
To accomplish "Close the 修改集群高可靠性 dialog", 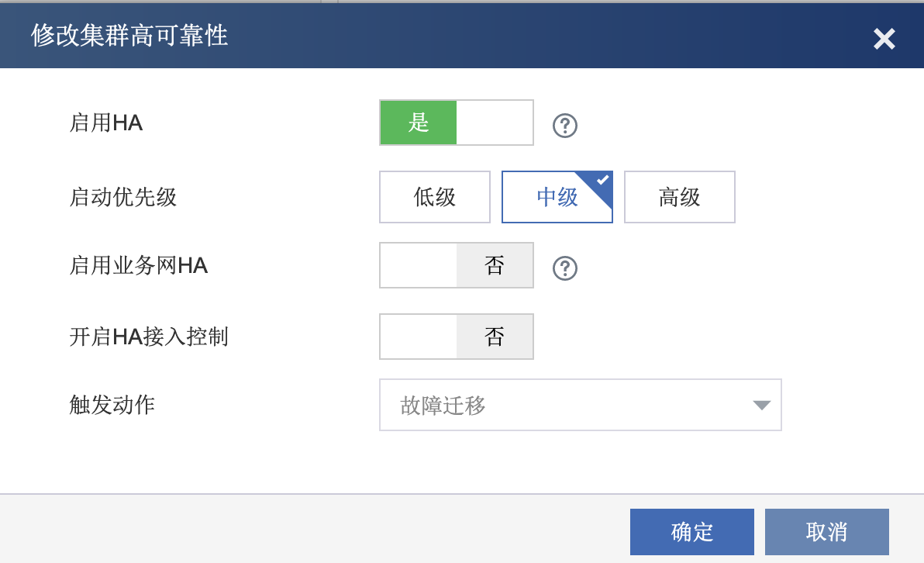I will pyautogui.click(x=884, y=39).
